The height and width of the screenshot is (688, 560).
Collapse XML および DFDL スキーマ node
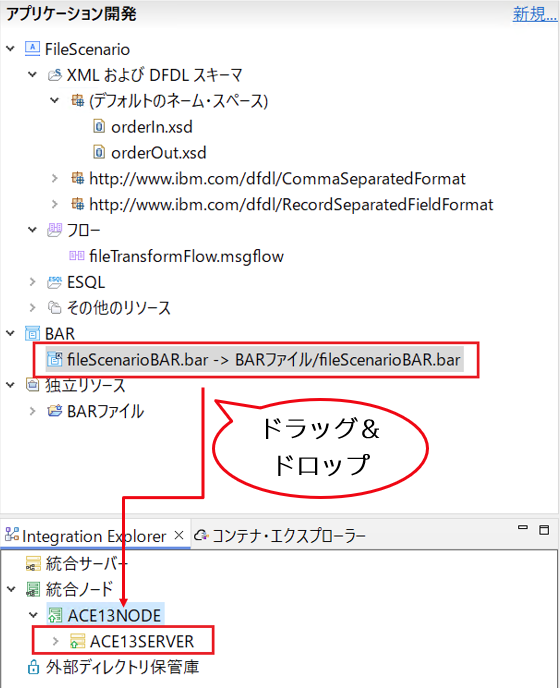point(32,75)
